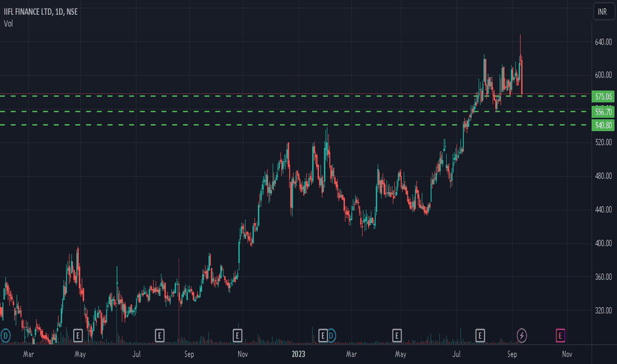Click the rightmost Nov time axis label

[x=567, y=354]
